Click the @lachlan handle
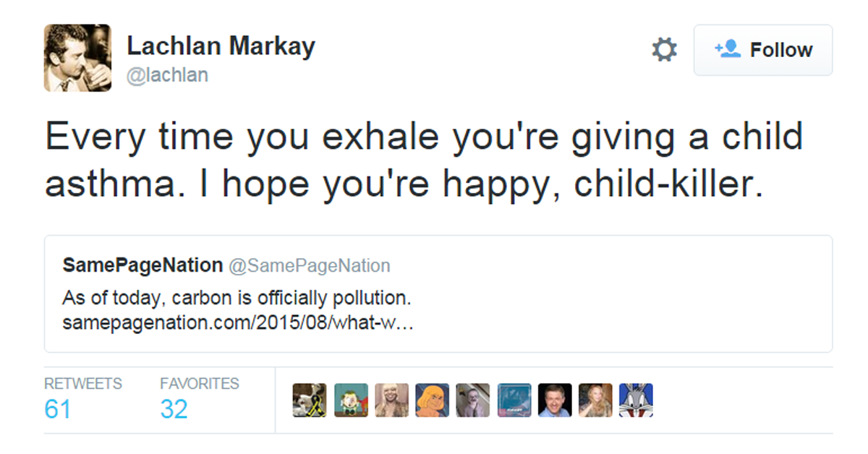 pyautogui.click(x=168, y=74)
